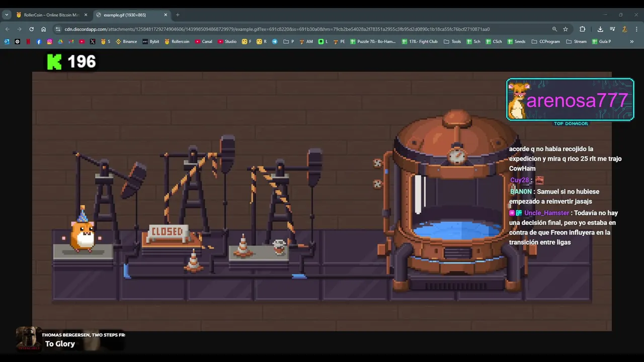Click the Kick logo viewer counter
Screen dimensions: 644x362
coord(71,62)
